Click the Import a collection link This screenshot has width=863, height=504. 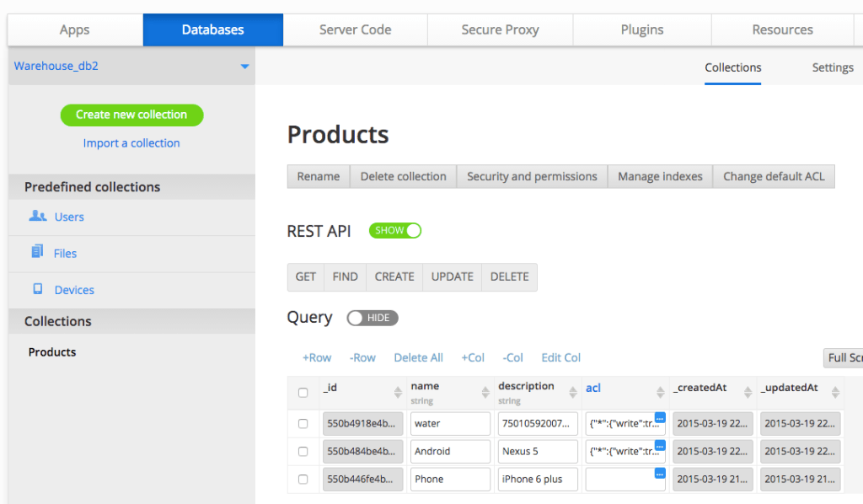[x=131, y=142]
